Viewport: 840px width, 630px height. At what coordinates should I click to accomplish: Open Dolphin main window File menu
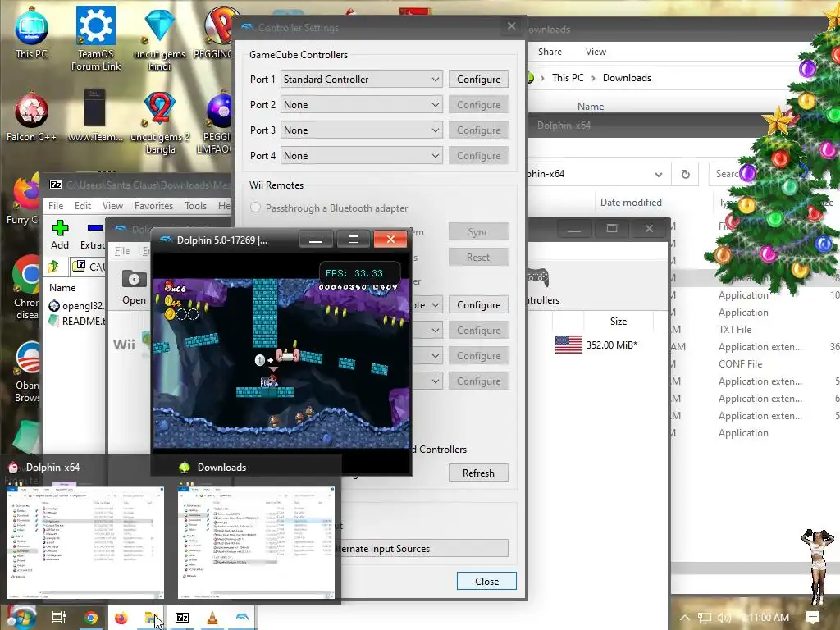pyautogui.click(x=122, y=251)
